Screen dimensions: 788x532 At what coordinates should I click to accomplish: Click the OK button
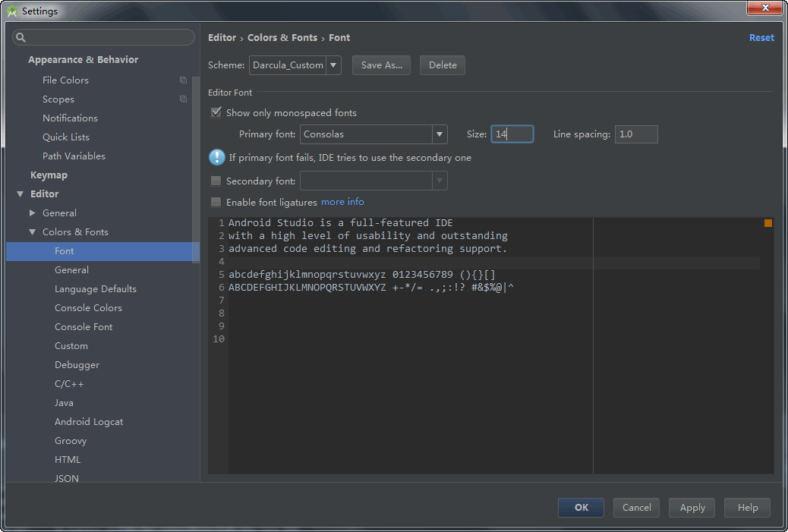coord(581,508)
